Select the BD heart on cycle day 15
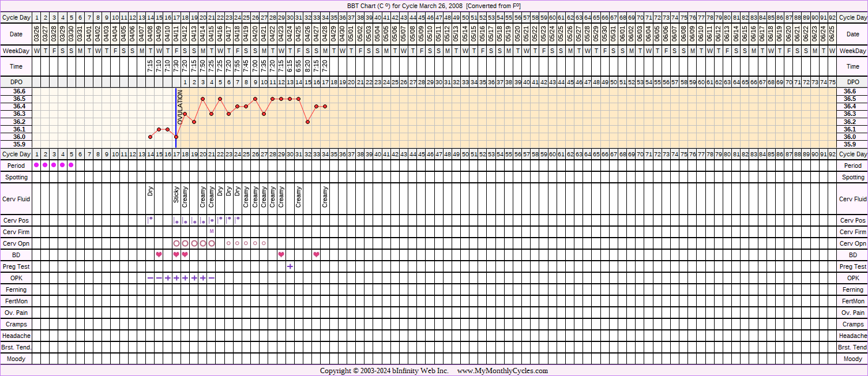 coord(159,255)
